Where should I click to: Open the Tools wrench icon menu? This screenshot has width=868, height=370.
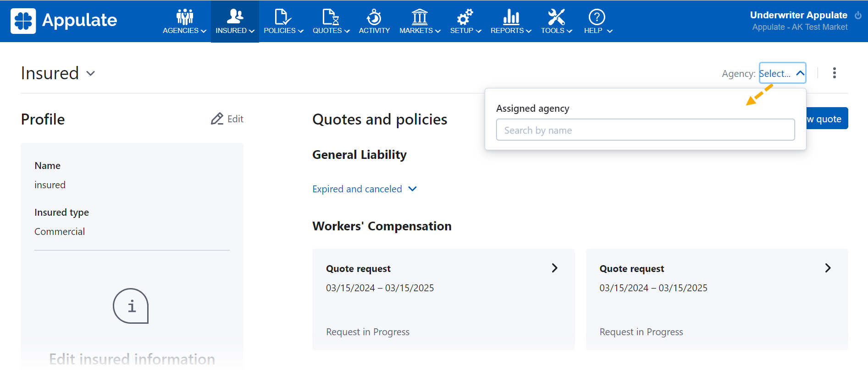[x=556, y=17]
